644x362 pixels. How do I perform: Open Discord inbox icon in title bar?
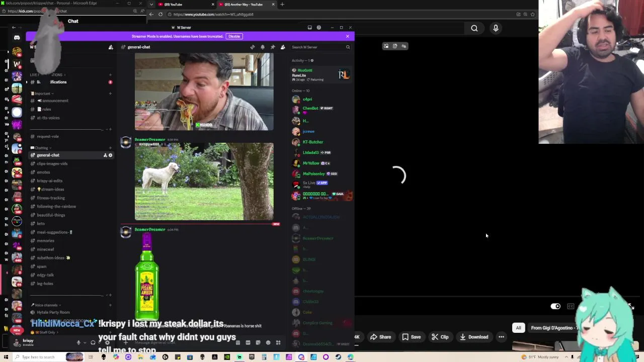tap(310, 28)
